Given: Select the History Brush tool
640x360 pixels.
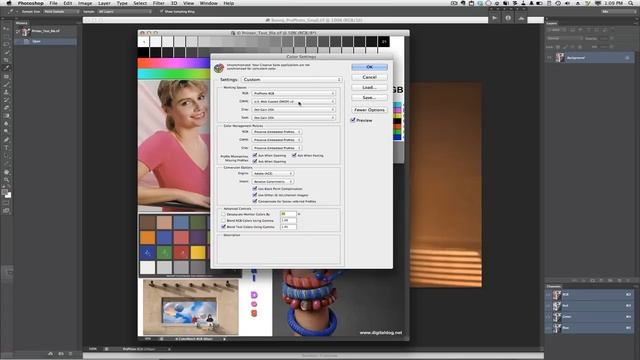Looking at the screenshot, I should click(6, 100).
